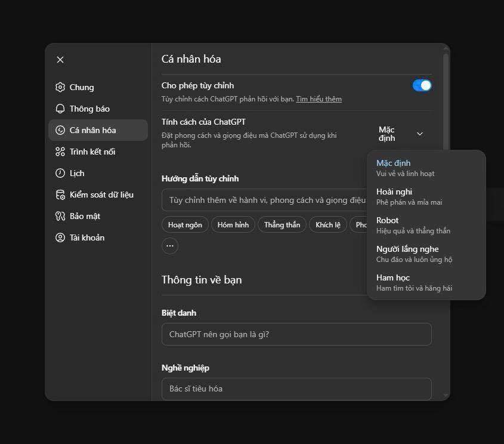
Task: Click the Bảo mật security icon
Action: 60,216
